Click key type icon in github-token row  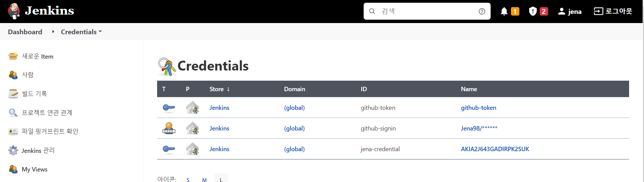point(169,108)
